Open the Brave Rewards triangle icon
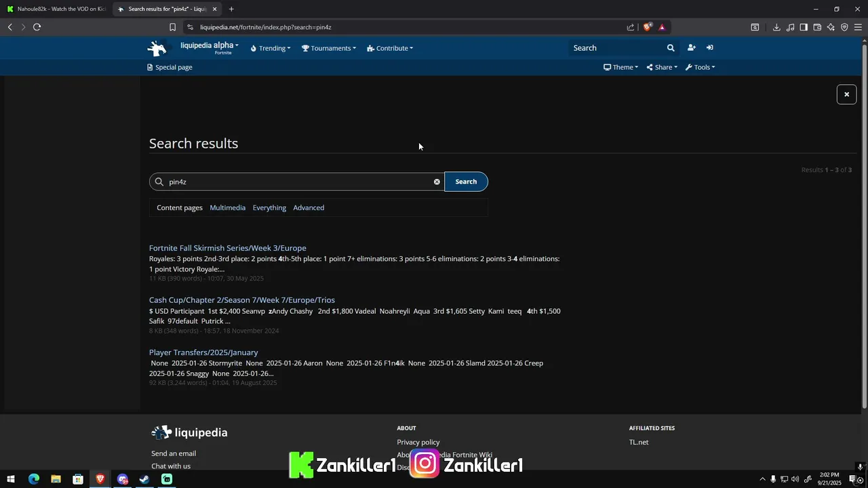Image resolution: width=868 pixels, height=488 pixels. [x=662, y=27]
